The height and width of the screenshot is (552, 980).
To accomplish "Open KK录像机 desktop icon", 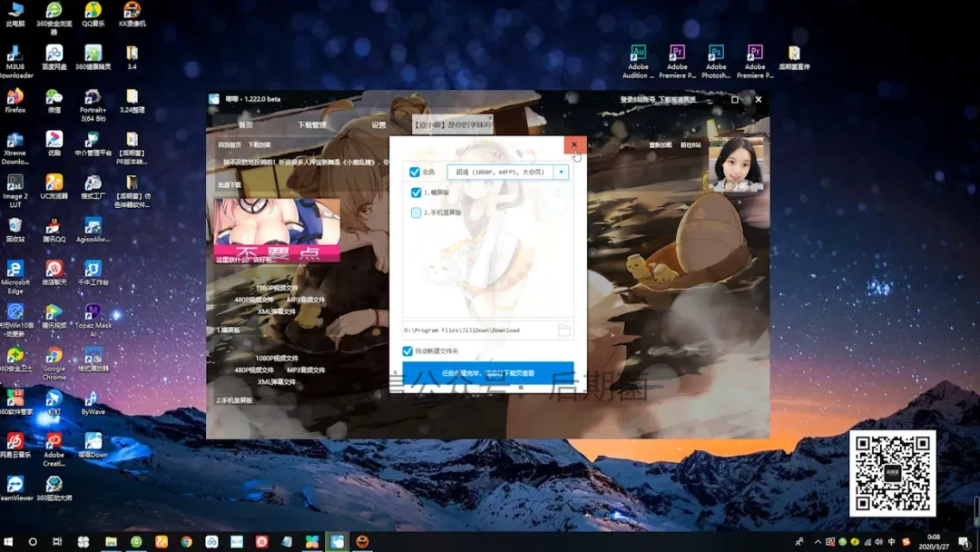I will 132,15.
